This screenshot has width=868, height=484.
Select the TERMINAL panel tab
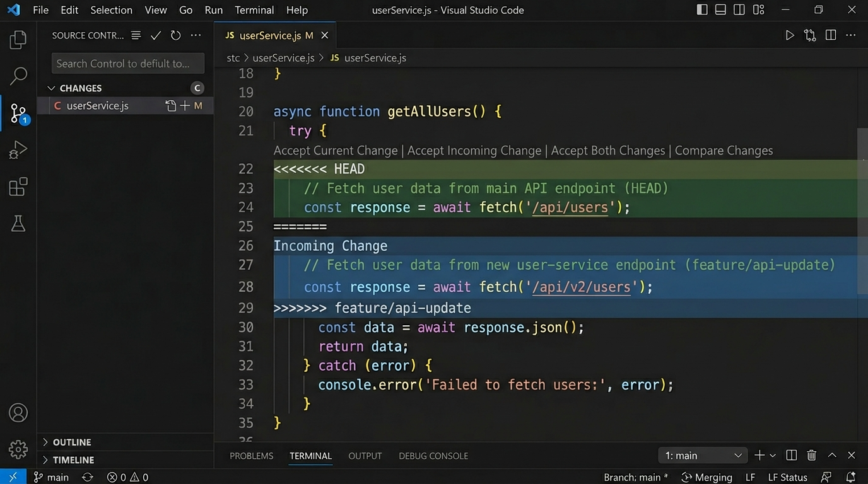pyautogui.click(x=310, y=456)
